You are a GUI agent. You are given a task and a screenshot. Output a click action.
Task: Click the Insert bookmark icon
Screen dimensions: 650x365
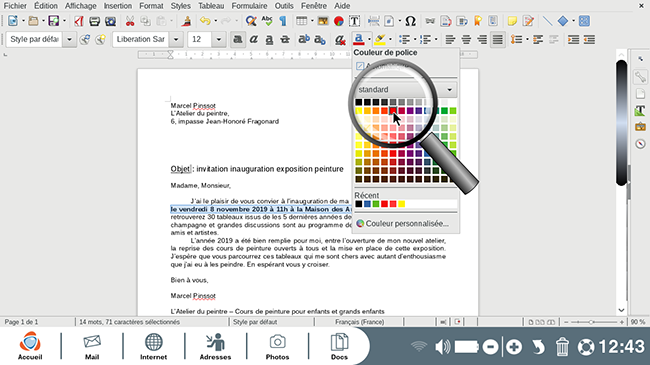pos(478,21)
